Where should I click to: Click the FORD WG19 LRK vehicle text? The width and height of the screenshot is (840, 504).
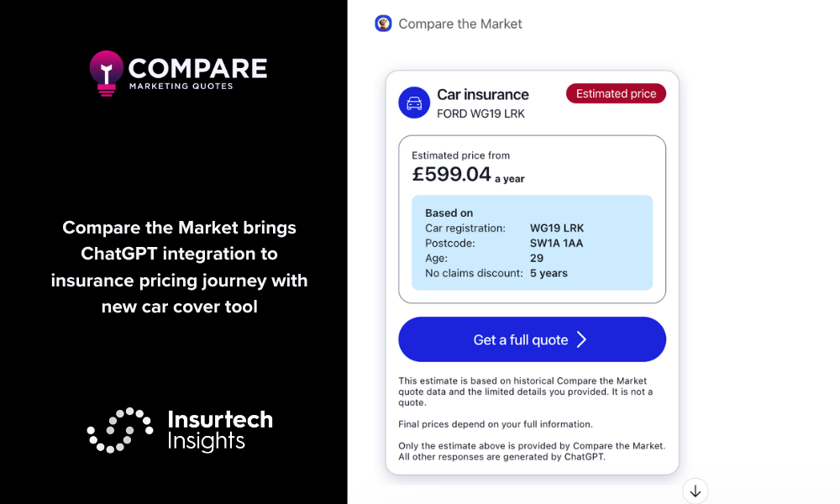coord(480,113)
